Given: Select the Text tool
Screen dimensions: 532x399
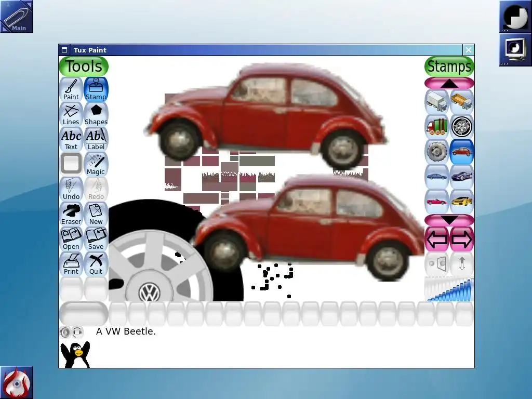Looking at the screenshot, I should (x=71, y=139).
